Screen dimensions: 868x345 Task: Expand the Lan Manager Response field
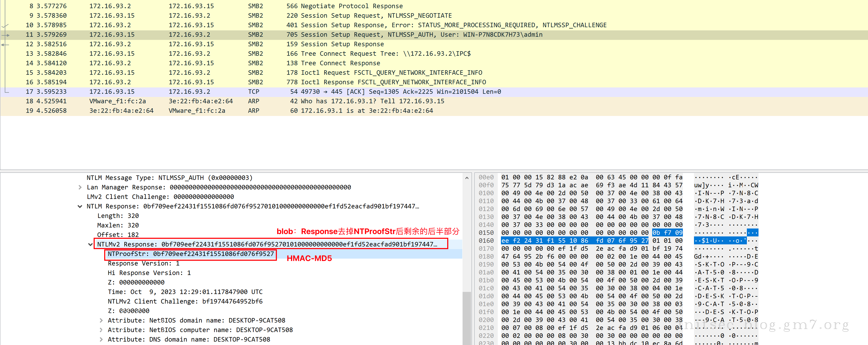coord(80,187)
